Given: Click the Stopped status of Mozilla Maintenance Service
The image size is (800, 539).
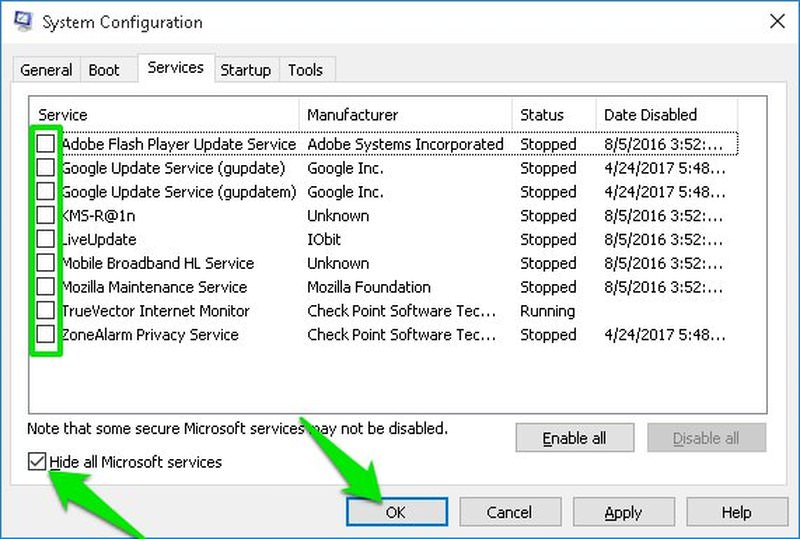Looking at the screenshot, I should coord(548,287).
